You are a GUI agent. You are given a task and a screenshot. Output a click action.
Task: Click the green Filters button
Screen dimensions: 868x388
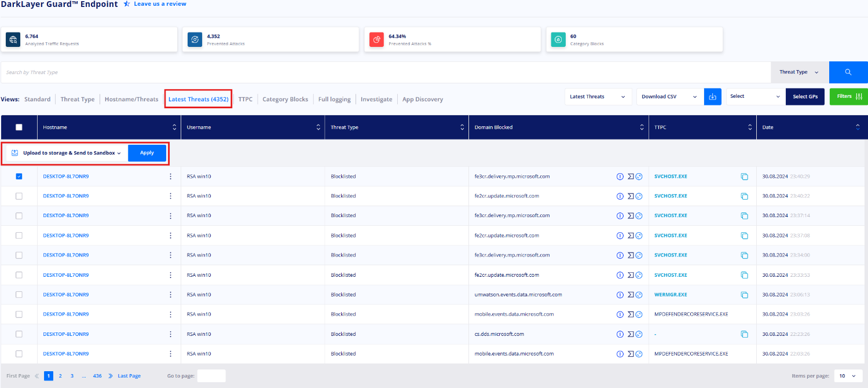(x=848, y=97)
